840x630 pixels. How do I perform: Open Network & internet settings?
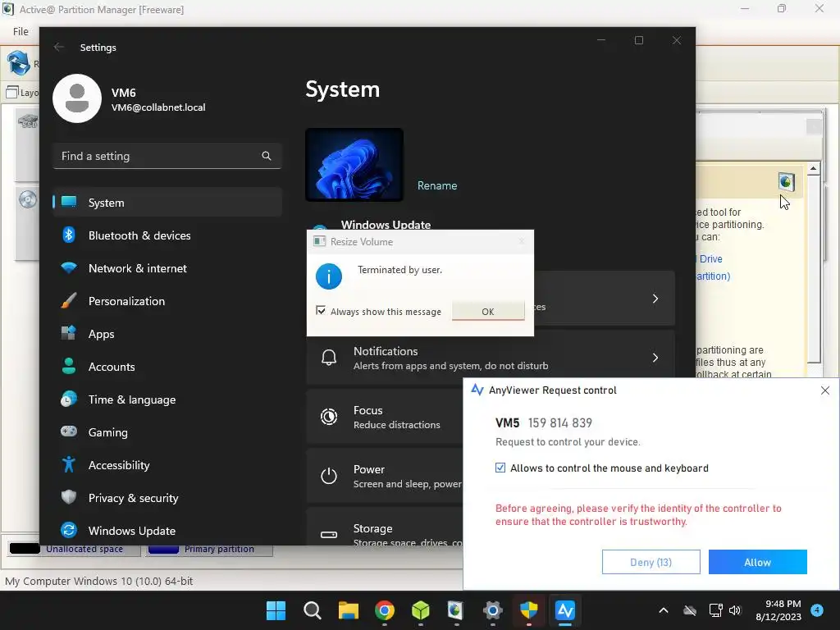(167, 268)
